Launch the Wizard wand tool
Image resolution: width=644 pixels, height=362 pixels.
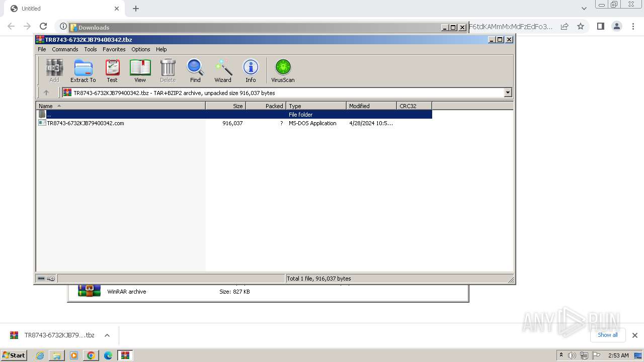tap(223, 70)
